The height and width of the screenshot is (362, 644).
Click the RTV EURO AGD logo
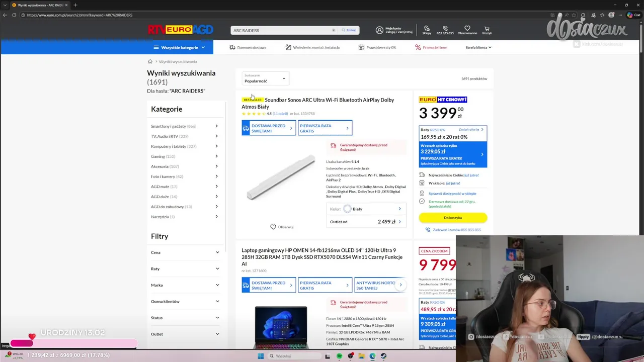click(x=180, y=30)
